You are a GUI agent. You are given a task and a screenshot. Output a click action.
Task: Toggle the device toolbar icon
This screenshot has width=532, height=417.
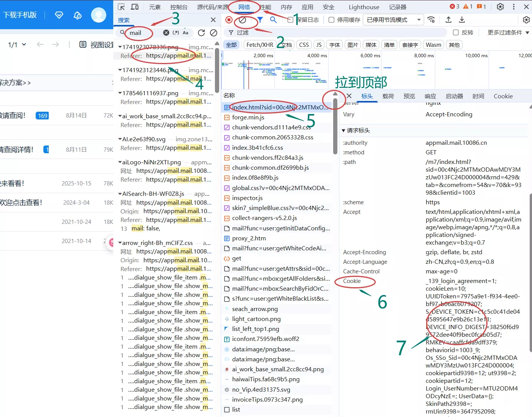click(x=135, y=7)
